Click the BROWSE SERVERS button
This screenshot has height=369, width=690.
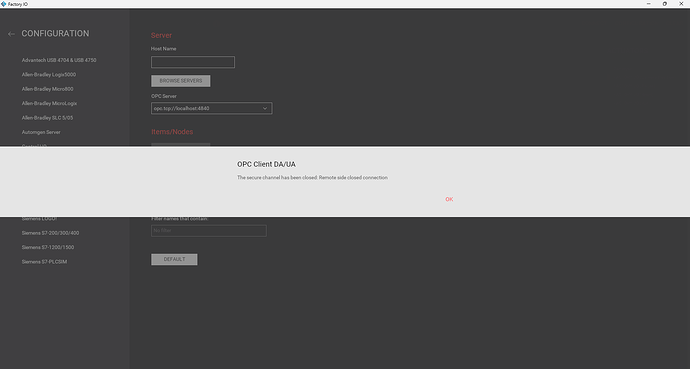pos(181,81)
